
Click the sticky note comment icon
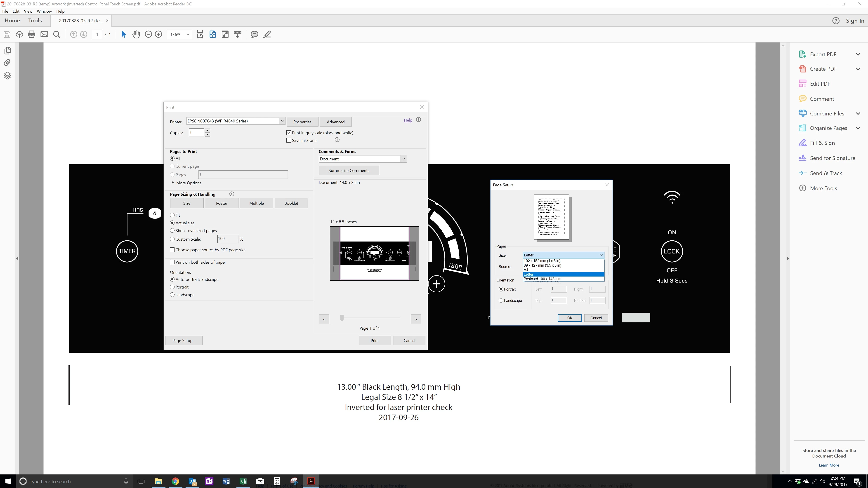click(254, 34)
